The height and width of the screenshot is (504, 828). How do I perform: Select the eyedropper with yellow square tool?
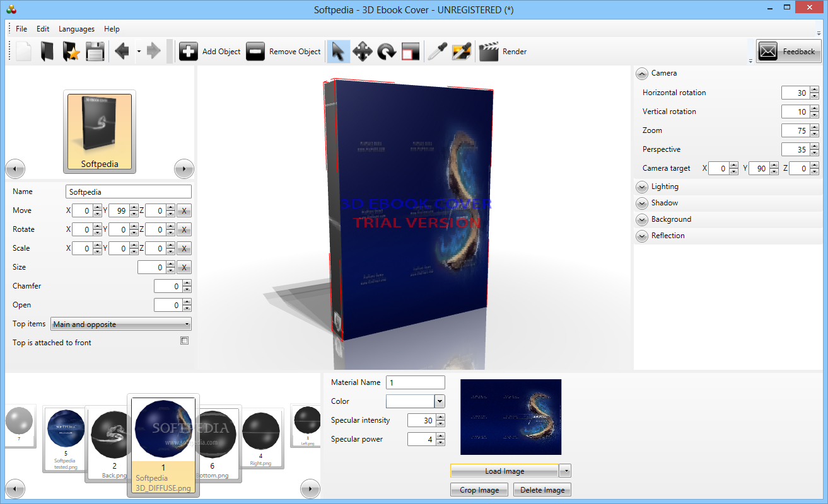462,52
